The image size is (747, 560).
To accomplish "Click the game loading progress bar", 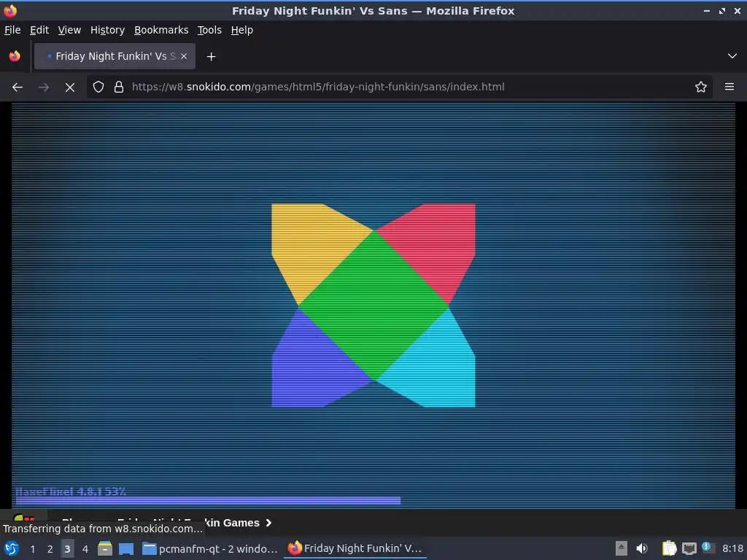I will point(208,500).
